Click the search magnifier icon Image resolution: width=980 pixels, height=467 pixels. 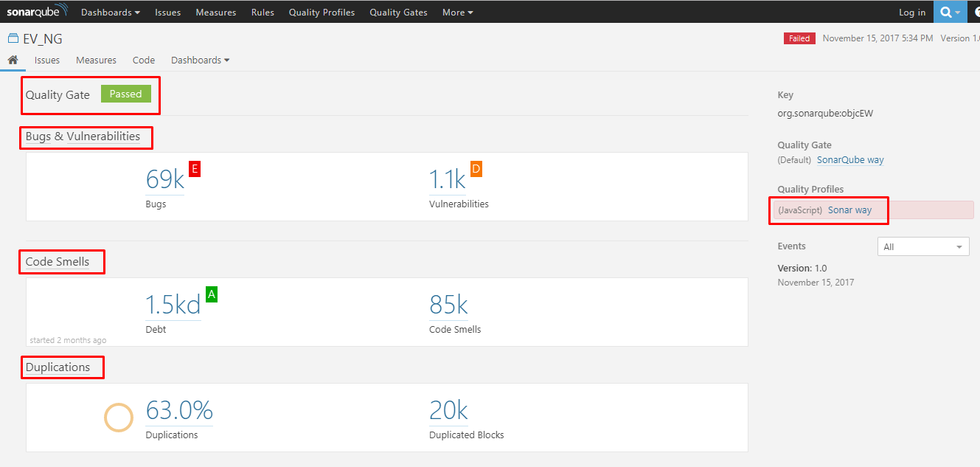tap(947, 12)
